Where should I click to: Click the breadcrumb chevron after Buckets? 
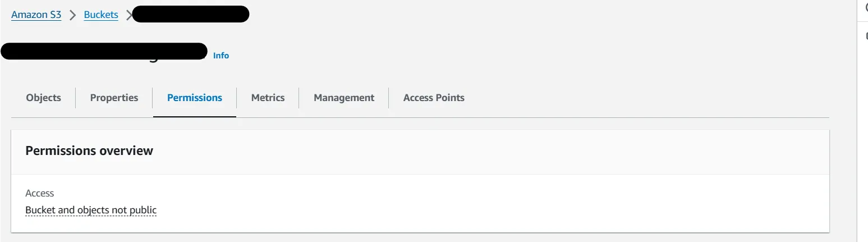tap(128, 15)
